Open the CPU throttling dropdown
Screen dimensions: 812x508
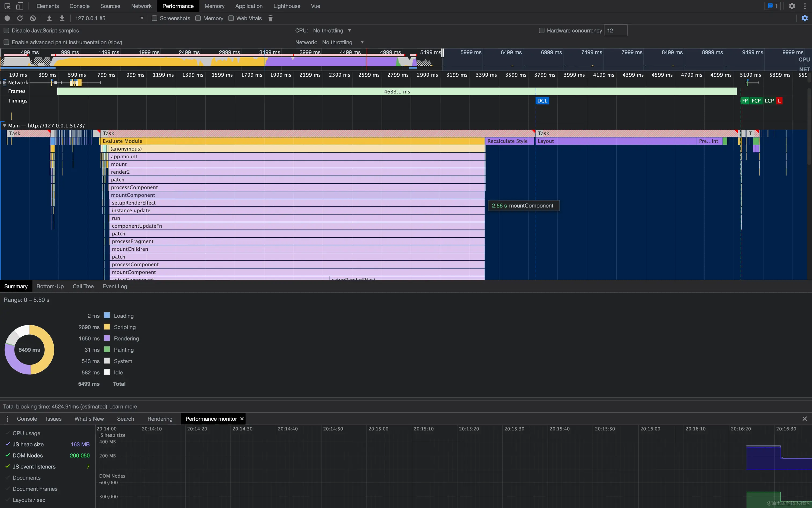[332, 31]
